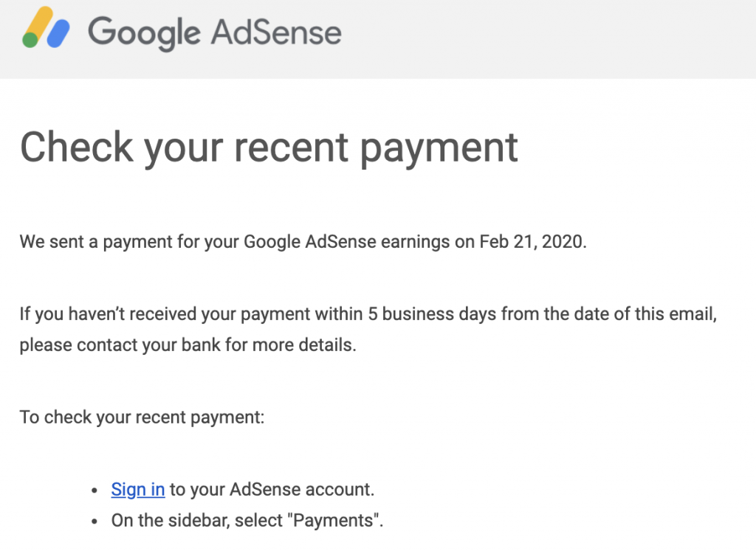Open the "Sign in" link
This screenshot has height=551, width=756.
coord(137,489)
